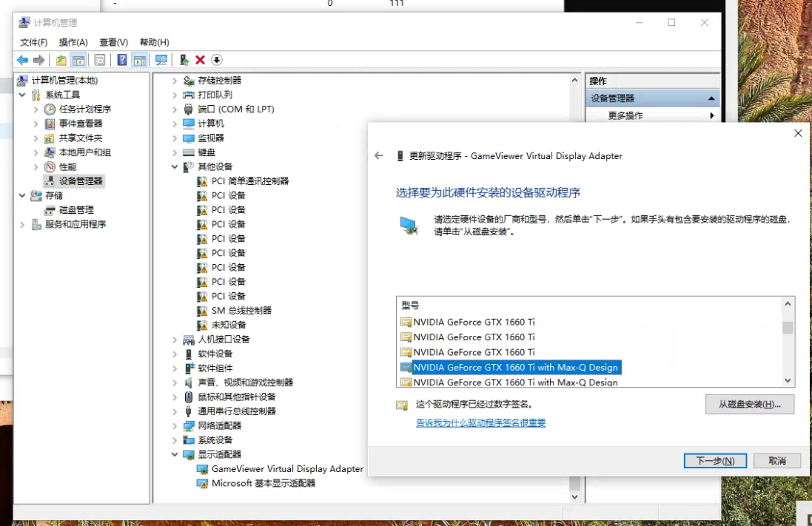Collapse the 其他设备 tree branch
Image resolution: width=812 pixels, height=526 pixels.
(x=174, y=166)
